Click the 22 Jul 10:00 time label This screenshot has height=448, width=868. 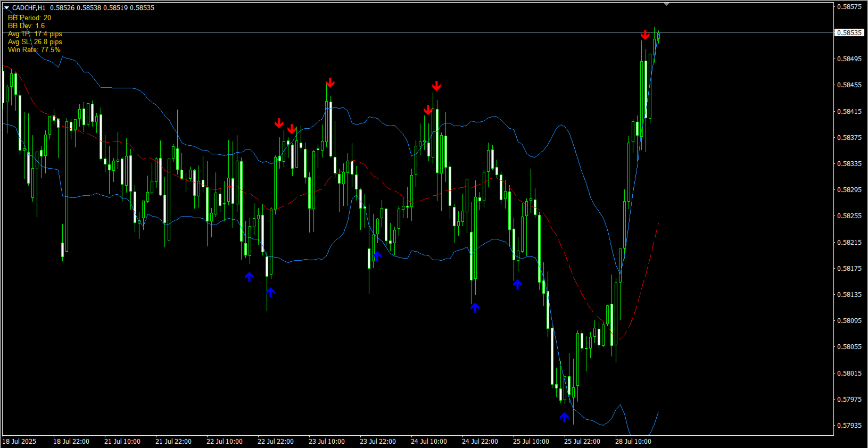coord(225,442)
